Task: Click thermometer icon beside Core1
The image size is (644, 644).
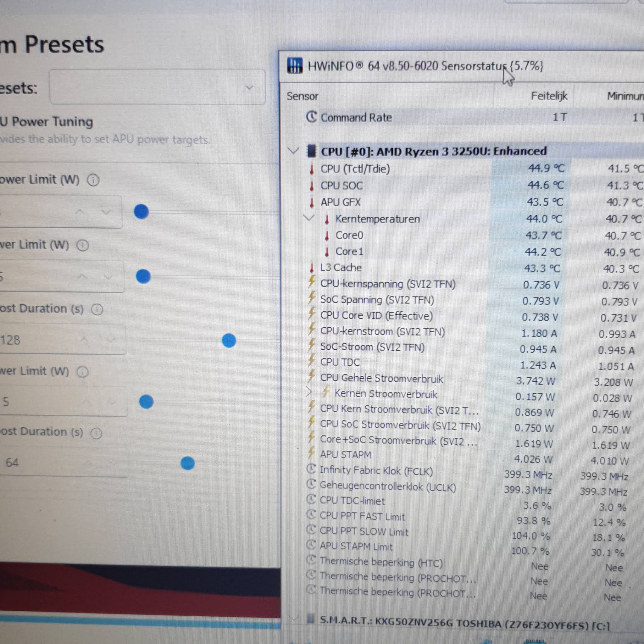Action: point(327,252)
